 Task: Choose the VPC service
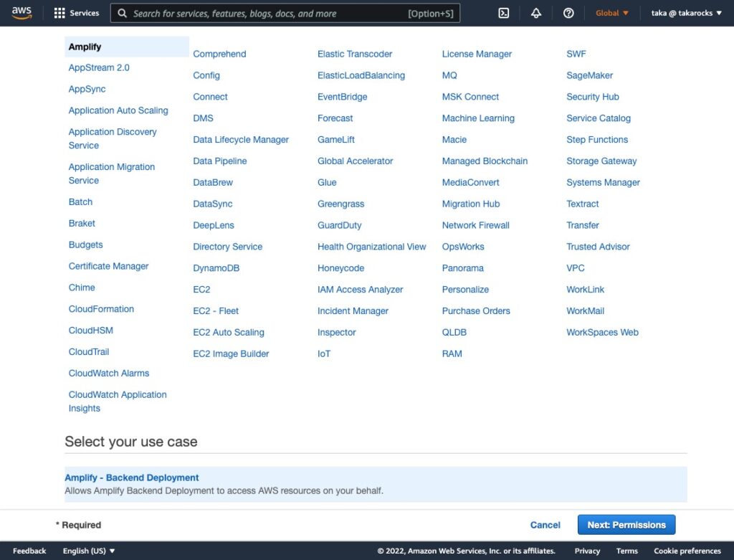tap(576, 268)
